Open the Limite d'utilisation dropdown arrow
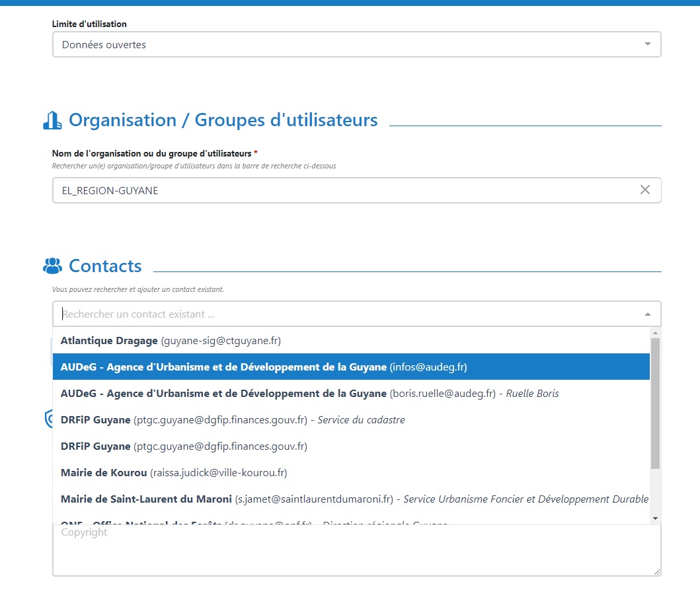Viewport: 700px width, 605px height. 647,44
